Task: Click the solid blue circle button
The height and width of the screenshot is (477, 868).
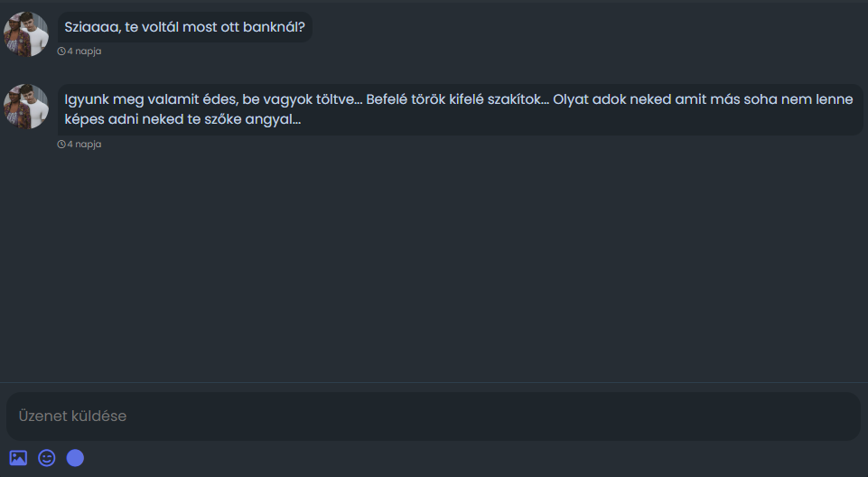Action: (76, 458)
